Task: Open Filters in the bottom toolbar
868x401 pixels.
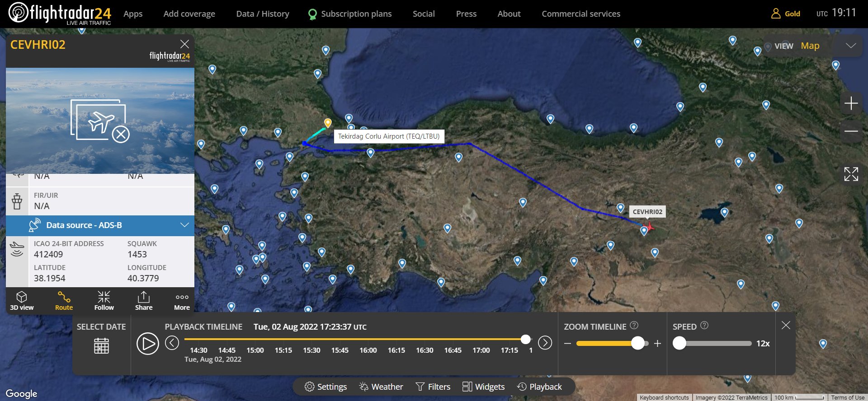Action: pos(433,387)
